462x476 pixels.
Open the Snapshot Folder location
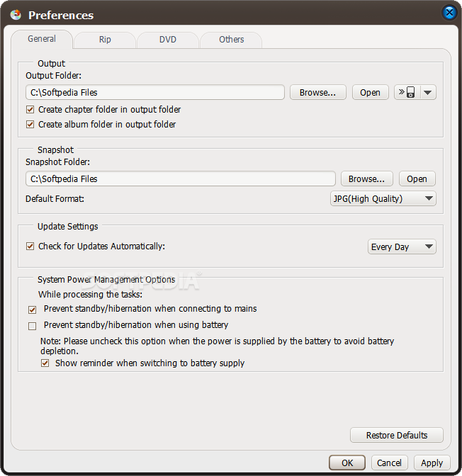point(417,178)
